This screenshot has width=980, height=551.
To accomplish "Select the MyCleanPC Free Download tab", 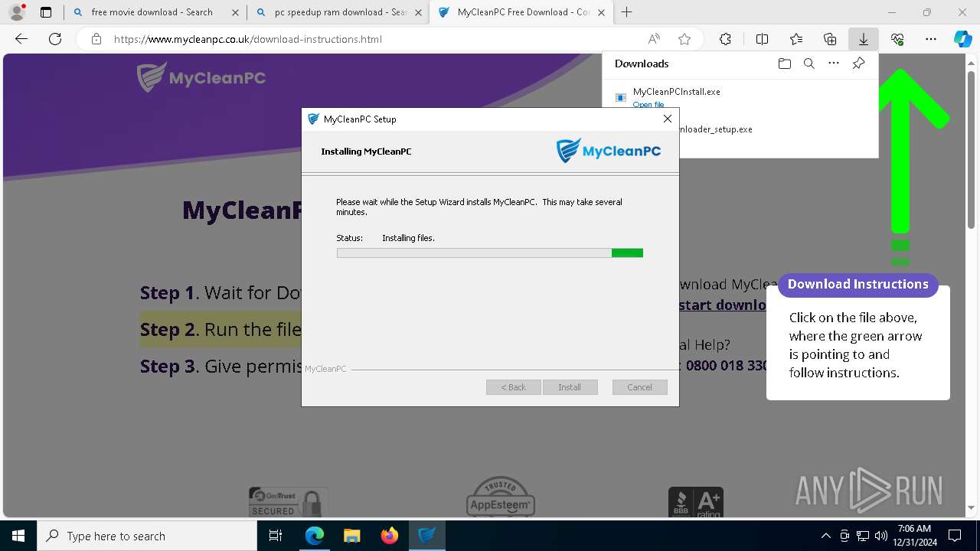I will click(523, 12).
